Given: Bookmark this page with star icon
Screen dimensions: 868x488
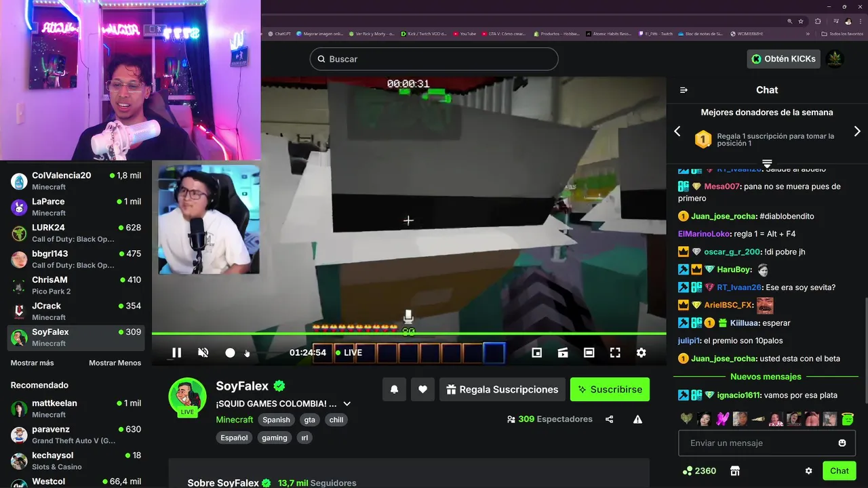Looking at the screenshot, I should (x=801, y=21).
